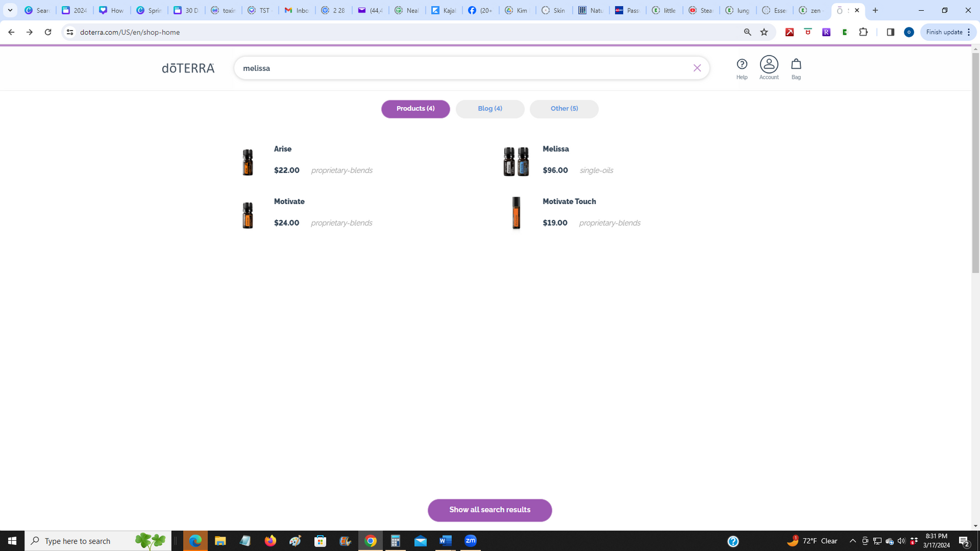Bookmark this page with star icon

click(764, 32)
